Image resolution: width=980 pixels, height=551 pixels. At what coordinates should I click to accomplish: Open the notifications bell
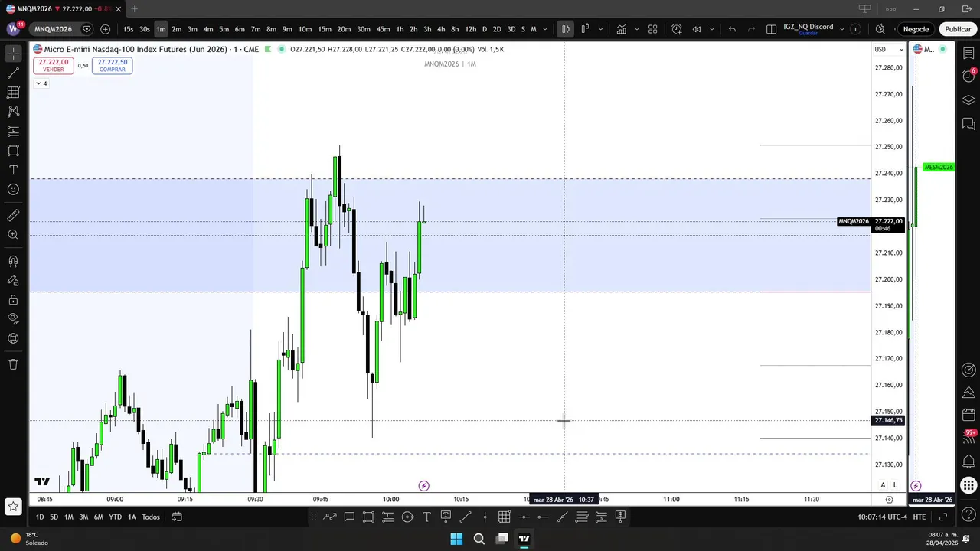tap(969, 461)
